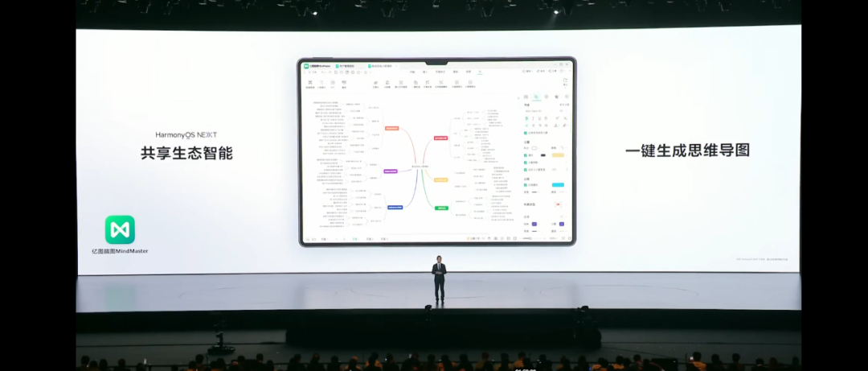Toggle the checkbox beside the yellow fill swatch

click(x=526, y=155)
